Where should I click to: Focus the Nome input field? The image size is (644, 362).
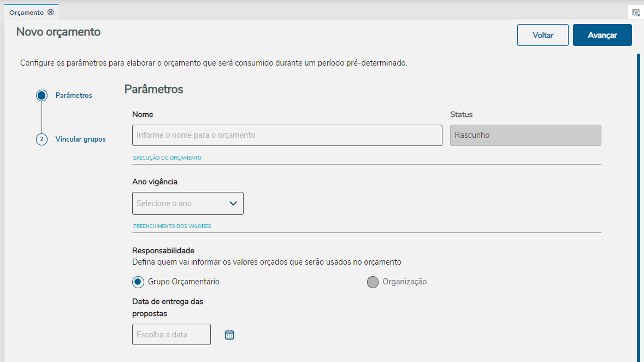point(287,135)
